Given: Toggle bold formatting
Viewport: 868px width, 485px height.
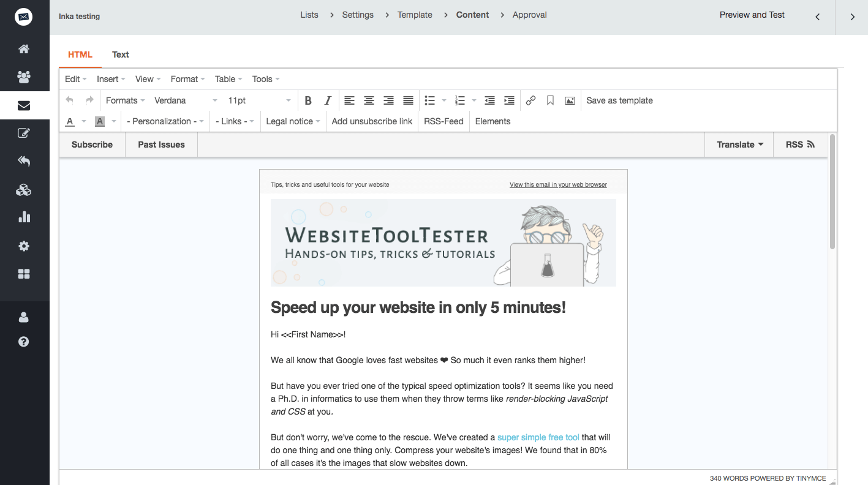Looking at the screenshot, I should (x=308, y=100).
